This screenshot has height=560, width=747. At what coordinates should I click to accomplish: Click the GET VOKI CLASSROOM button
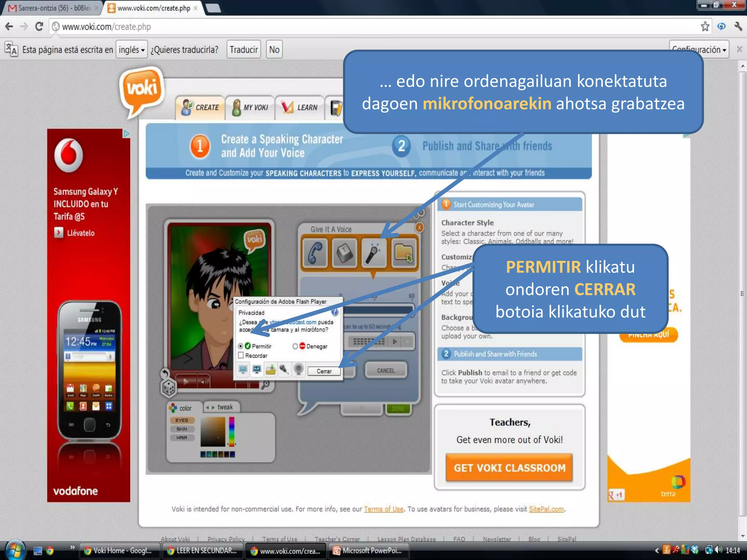pos(509,468)
